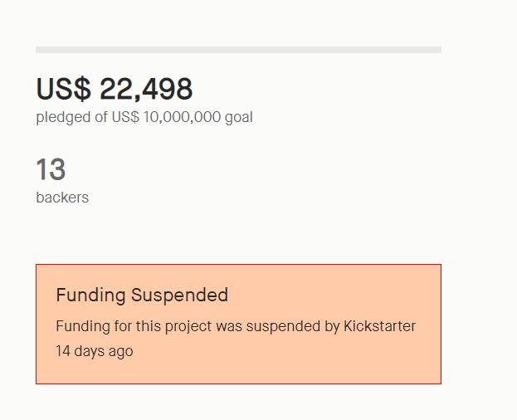This screenshot has width=517, height=420.
Task: Click the gray funding progress bar
Action: 238,50
